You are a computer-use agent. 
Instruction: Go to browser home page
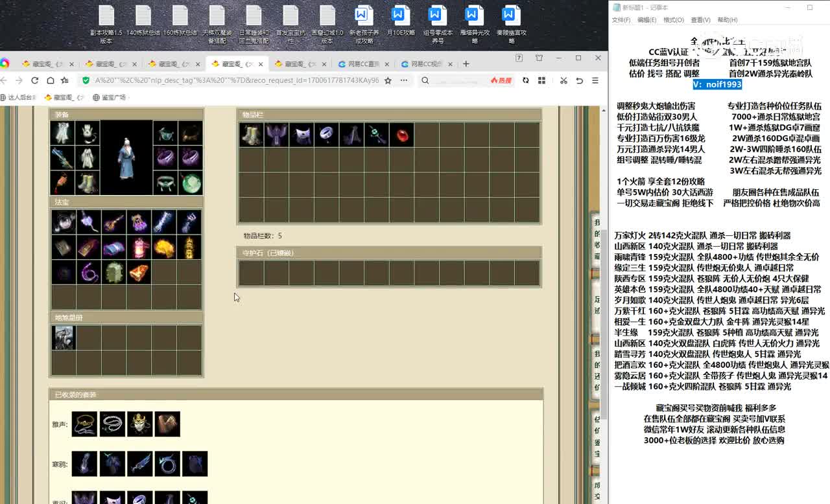tap(50, 80)
